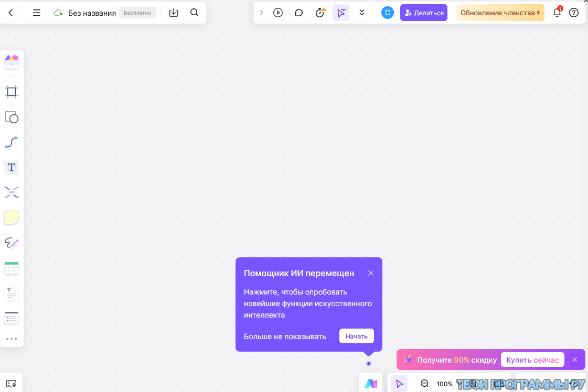Click the 'Начать' button
Screen dimensions: 588x392
click(357, 336)
